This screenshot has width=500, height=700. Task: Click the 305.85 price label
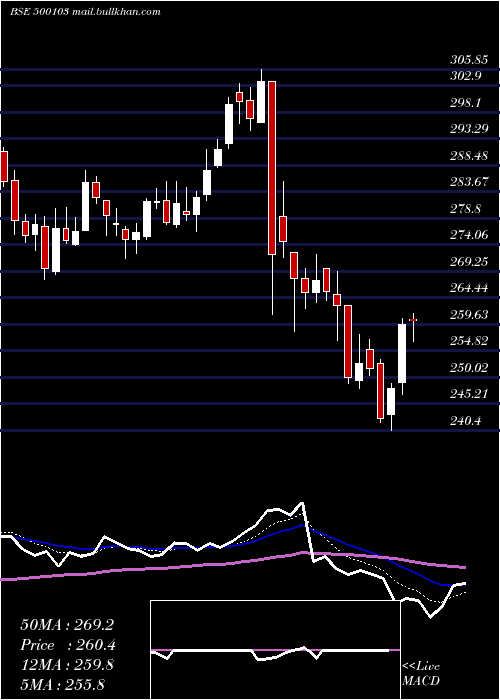(x=468, y=60)
